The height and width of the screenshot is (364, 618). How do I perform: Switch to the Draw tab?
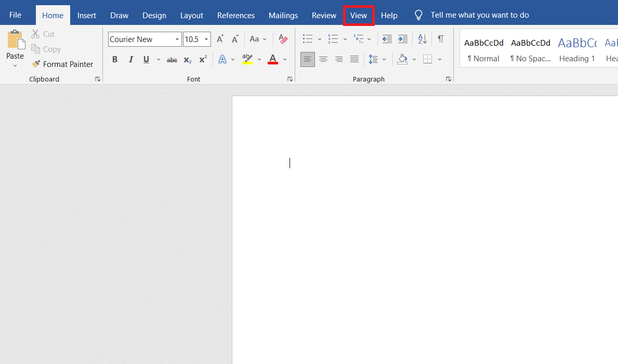[x=120, y=16]
